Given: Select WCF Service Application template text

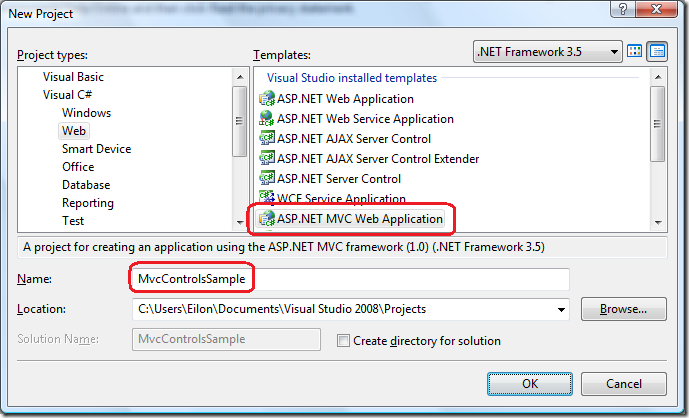Looking at the screenshot, I should pos(341,198).
